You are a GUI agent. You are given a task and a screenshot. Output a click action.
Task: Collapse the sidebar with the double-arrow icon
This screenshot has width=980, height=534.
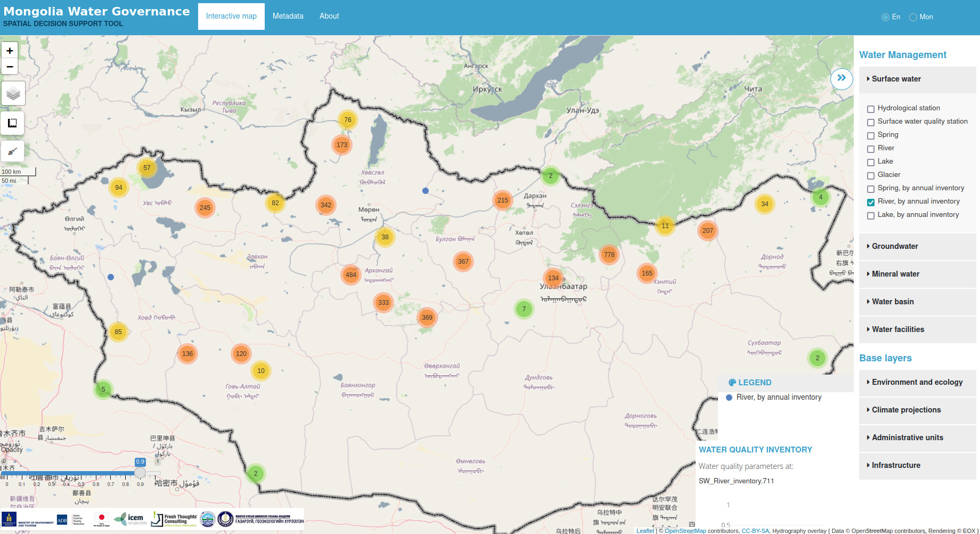(x=841, y=78)
